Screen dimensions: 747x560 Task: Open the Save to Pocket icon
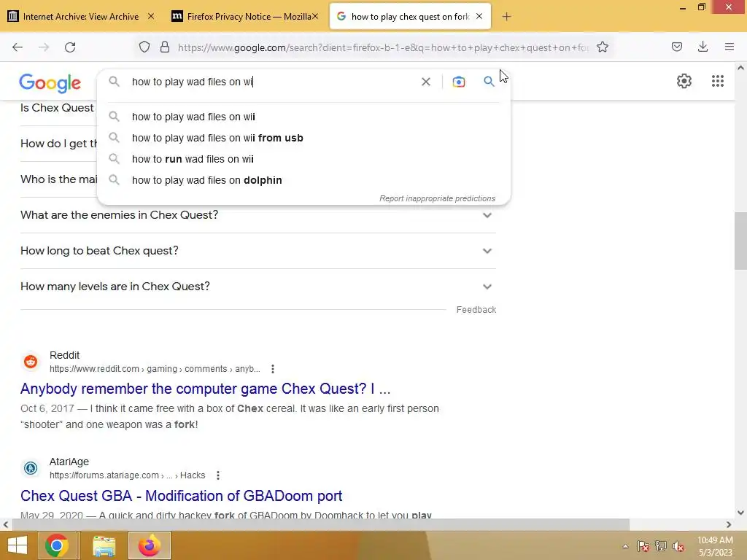point(677,47)
